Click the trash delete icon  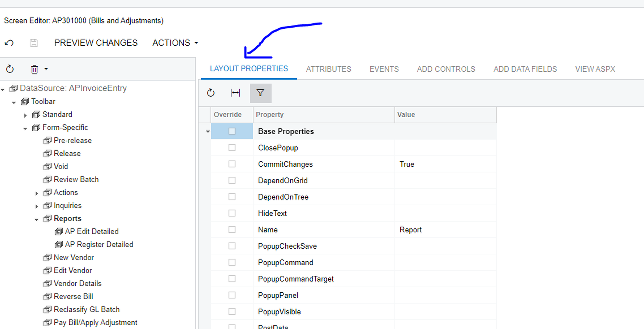point(34,69)
